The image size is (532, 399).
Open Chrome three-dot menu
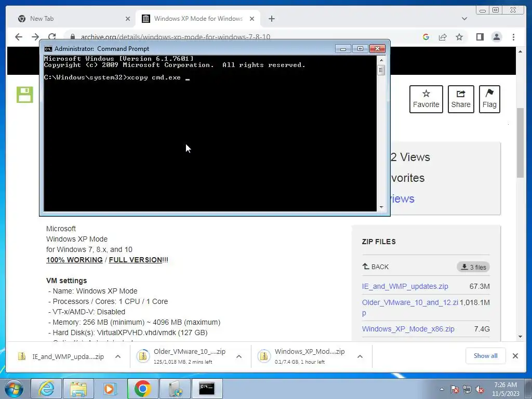coord(513,37)
